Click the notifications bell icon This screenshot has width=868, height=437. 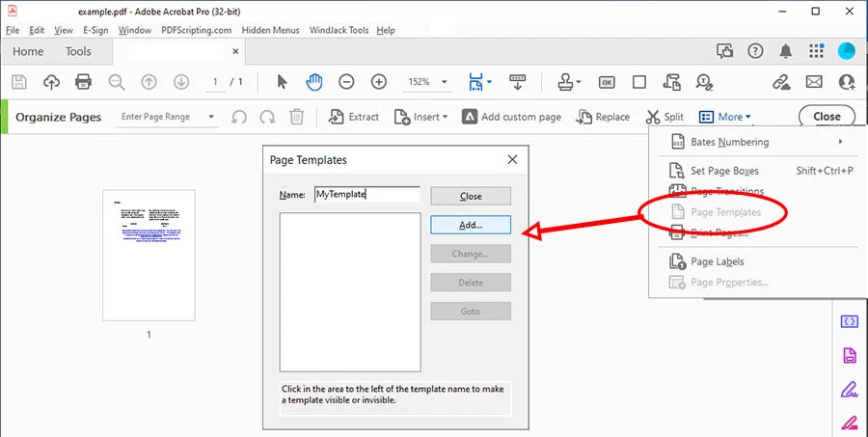pos(785,51)
